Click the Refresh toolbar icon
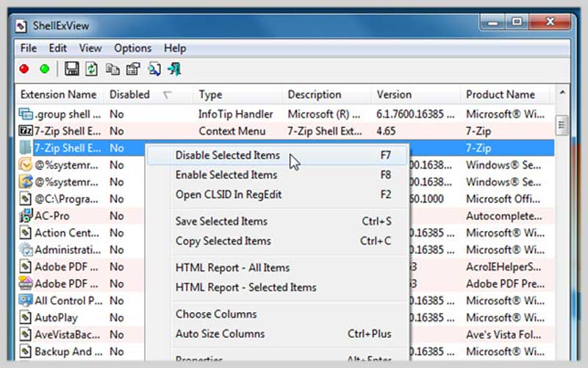 (91, 69)
